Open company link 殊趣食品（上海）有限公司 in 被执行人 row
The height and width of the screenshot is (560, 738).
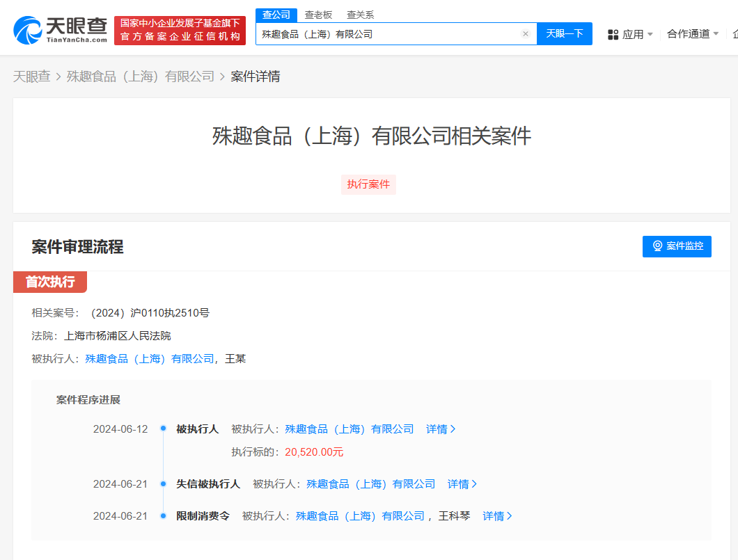point(349,429)
